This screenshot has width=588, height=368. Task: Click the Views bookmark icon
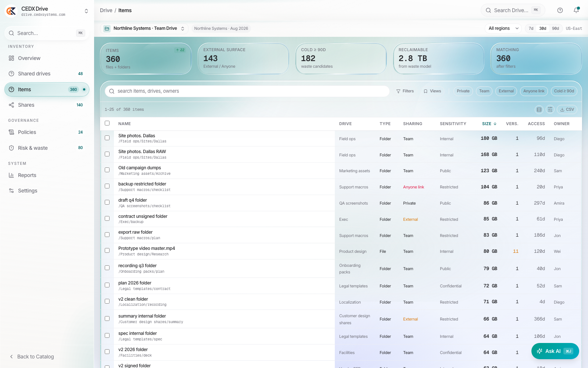click(x=426, y=91)
